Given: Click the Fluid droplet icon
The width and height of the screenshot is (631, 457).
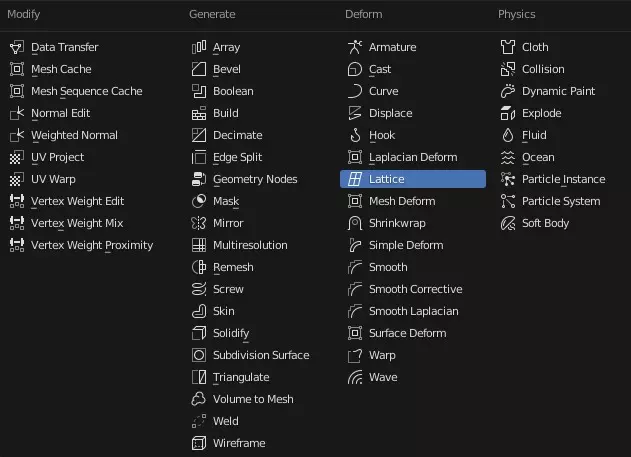Looking at the screenshot, I should point(508,135).
